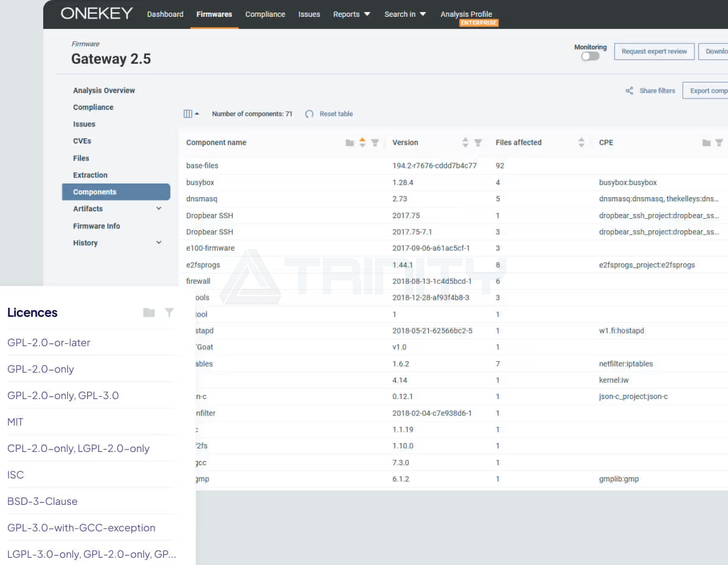Open the Compliance tab in top navigation

(265, 14)
